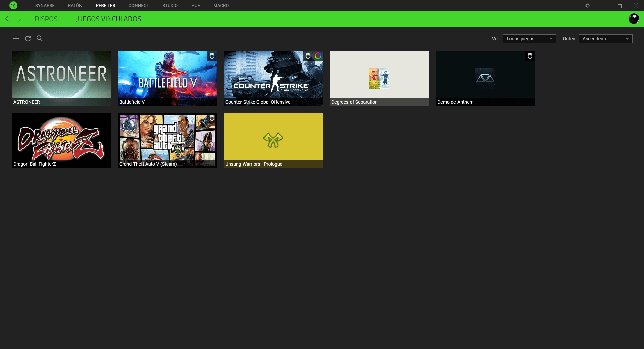Open the ASTRONEER game card
This screenshot has width=644, height=349.
click(61, 78)
